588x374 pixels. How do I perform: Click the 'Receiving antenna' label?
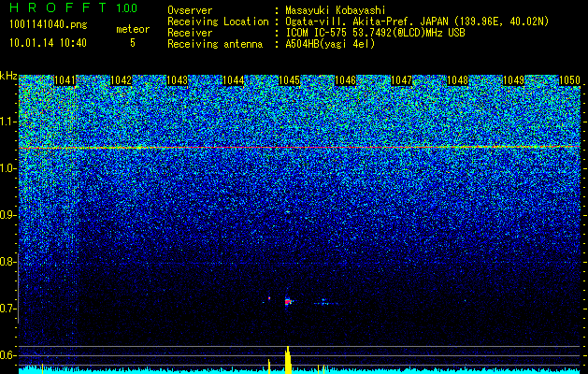click(x=215, y=44)
